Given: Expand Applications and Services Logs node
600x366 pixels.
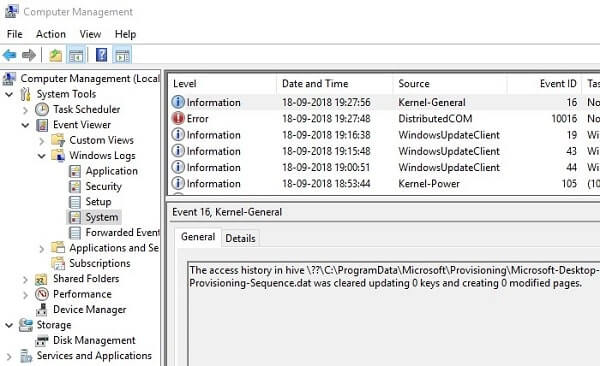Looking at the screenshot, I should click(x=42, y=249).
